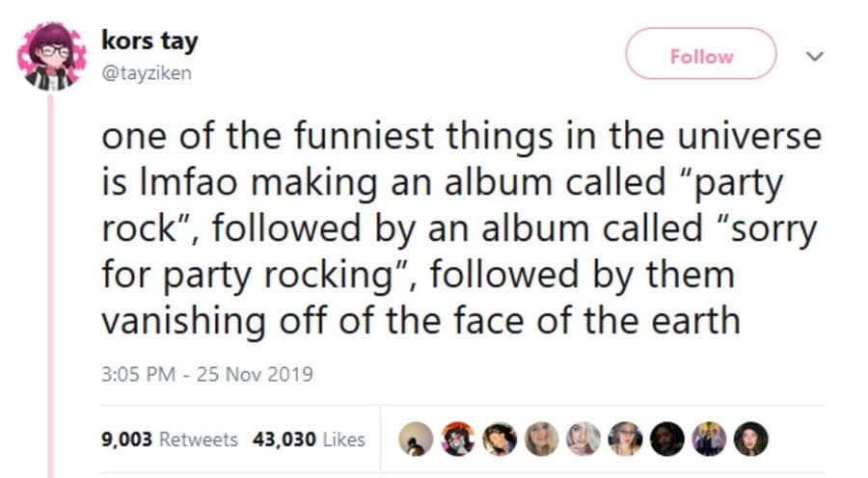View the 9,003 Retweets list
Viewport: 868px width, 478px height.
coord(169,439)
